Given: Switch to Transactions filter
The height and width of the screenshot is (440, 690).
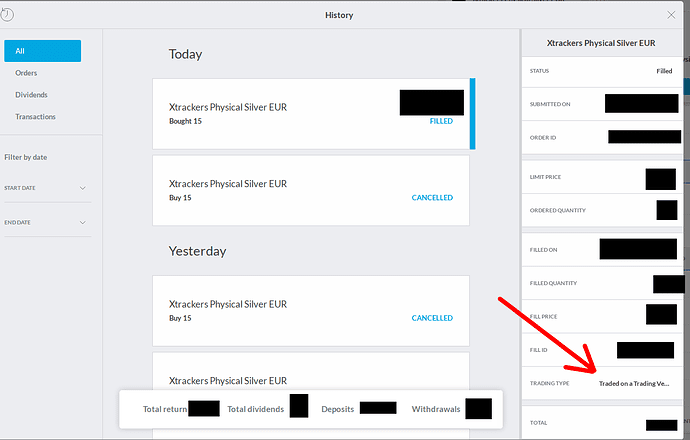Looking at the screenshot, I should [x=35, y=117].
